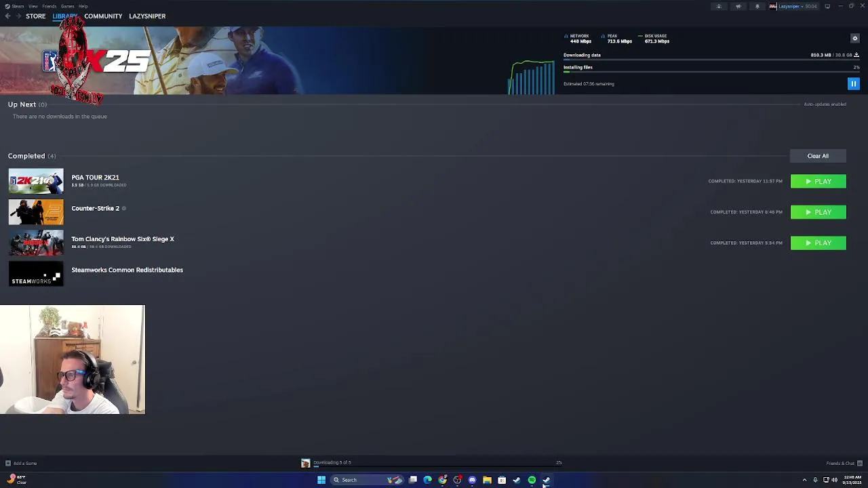This screenshot has width=868, height=488.
Task: Expand the Lazysniper account dropdown
Action: (793, 6)
